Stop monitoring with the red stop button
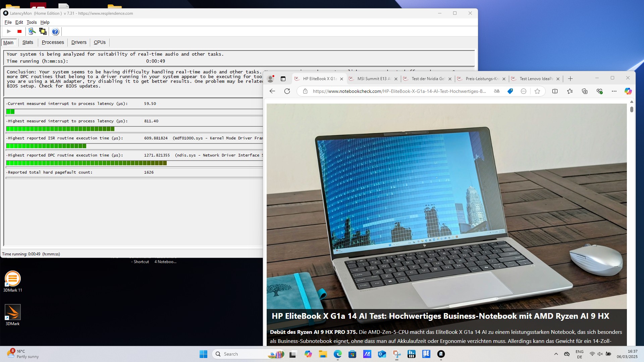This screenshot has width=644, height=362. tap(19, 32)
